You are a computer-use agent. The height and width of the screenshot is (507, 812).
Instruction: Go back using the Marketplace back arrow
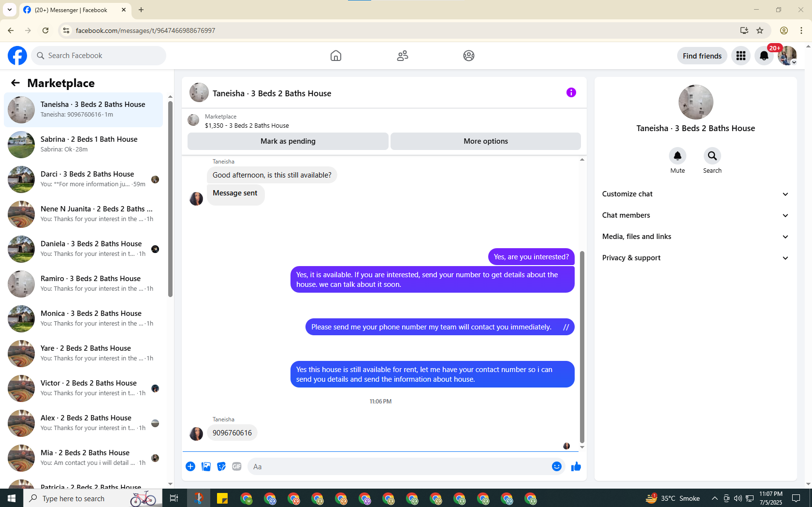click(15, 83)
